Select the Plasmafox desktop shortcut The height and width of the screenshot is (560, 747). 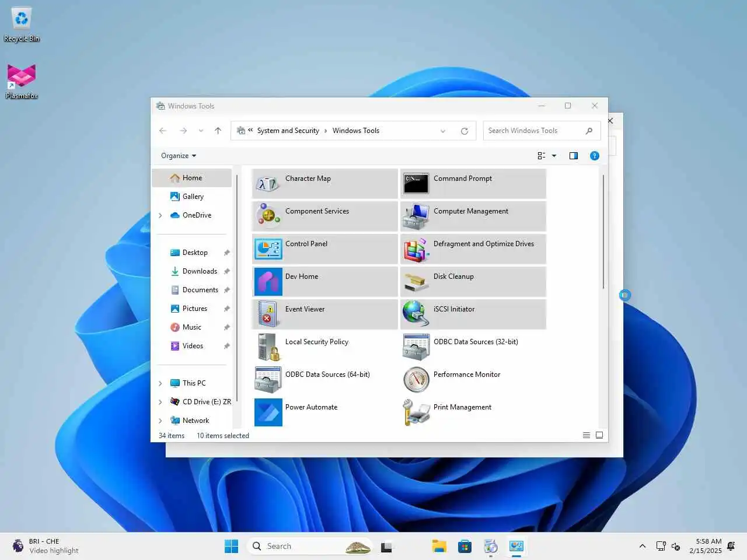click(x=22, y=82)
